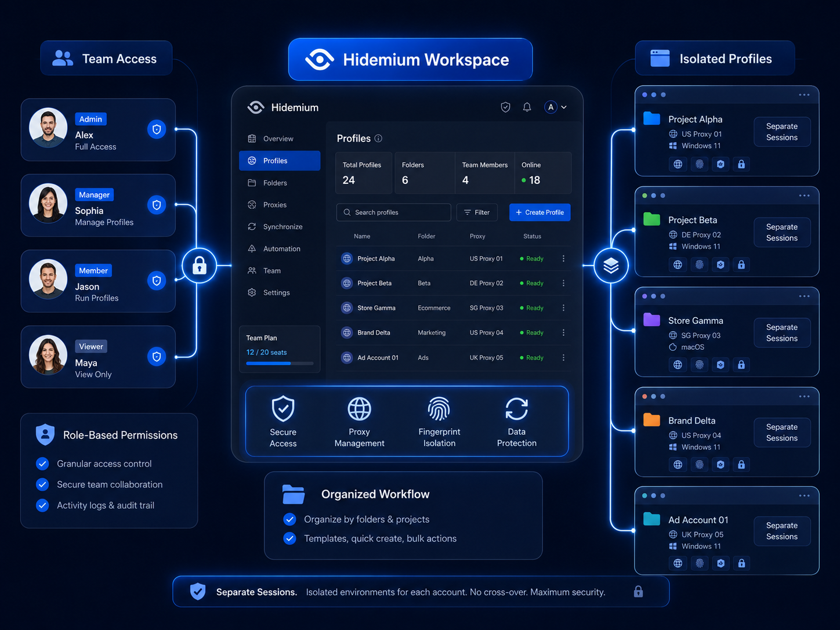The height and width of the screenshot is (630, 840).
Task: Click the orange folder icon of Brand Delta card
Action: pyautogui.click(x=652, y=419)
